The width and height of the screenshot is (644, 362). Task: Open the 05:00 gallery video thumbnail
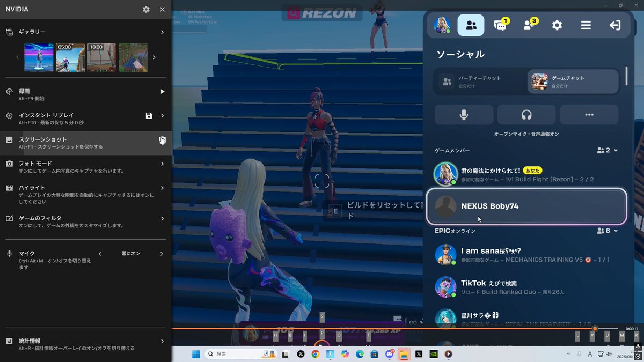pos(70,57)
